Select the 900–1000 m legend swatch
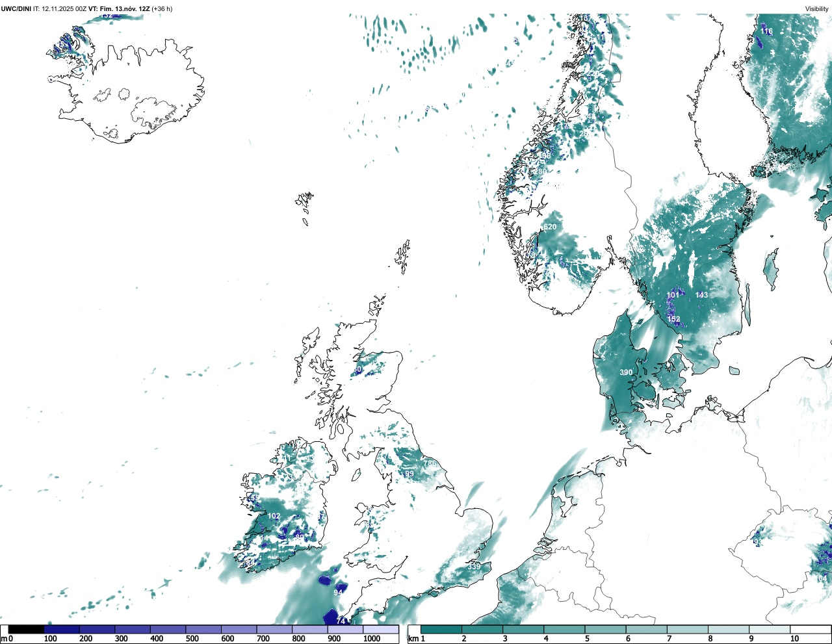 point(345,629)
